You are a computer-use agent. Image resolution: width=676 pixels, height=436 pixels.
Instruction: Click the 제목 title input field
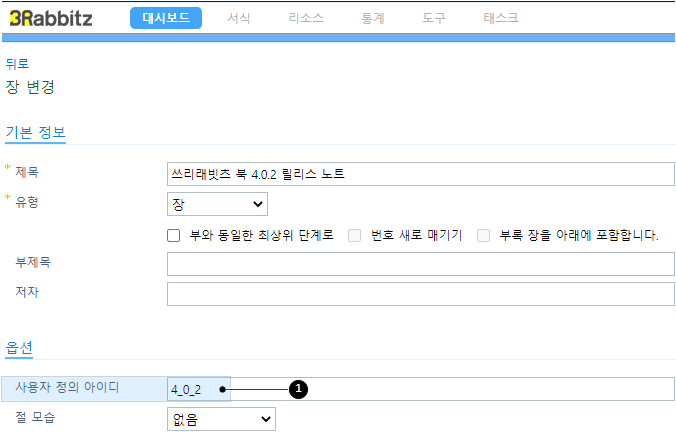point(421,174)
